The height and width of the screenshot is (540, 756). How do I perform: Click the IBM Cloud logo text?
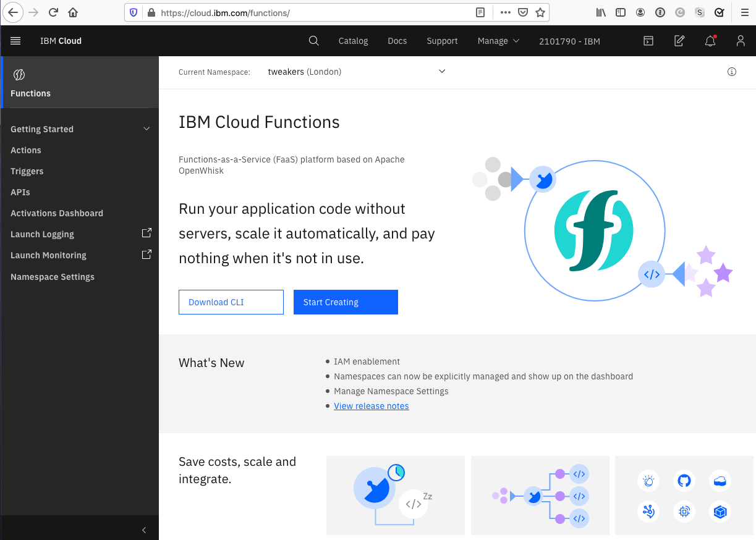click(x=61, y=41)
